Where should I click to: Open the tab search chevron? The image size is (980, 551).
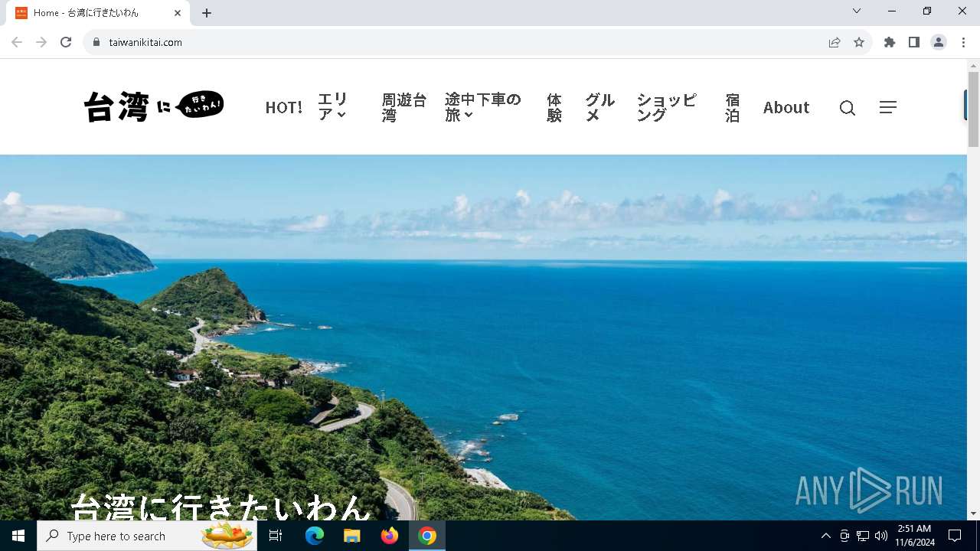[857, 11]
